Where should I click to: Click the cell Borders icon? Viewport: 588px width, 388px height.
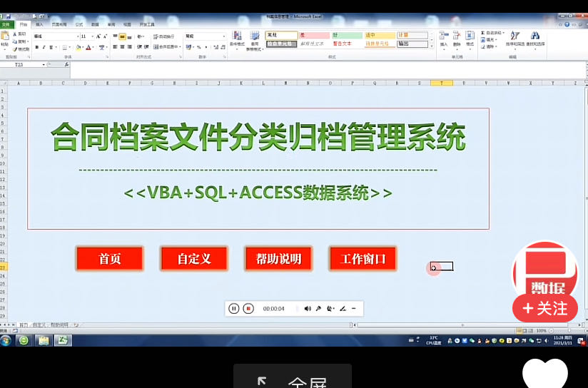pyautogui.click(x=64, y=47)
